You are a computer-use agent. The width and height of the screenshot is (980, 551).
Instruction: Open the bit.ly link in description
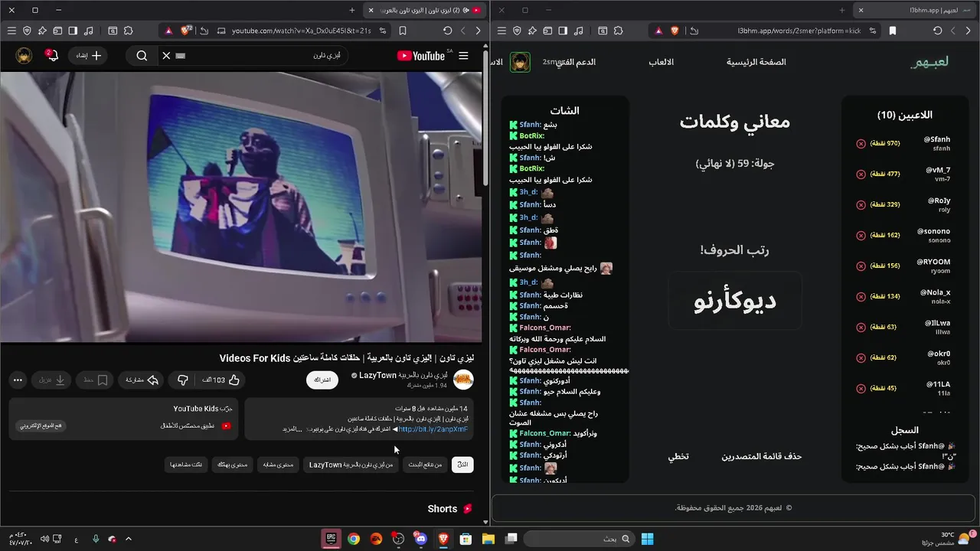(x=433, y=429)
